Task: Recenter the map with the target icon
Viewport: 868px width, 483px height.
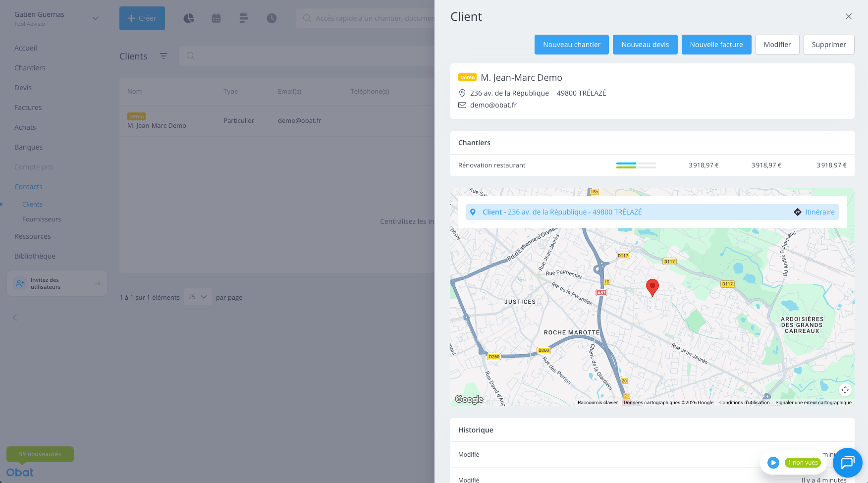Action: pos(845,390)
